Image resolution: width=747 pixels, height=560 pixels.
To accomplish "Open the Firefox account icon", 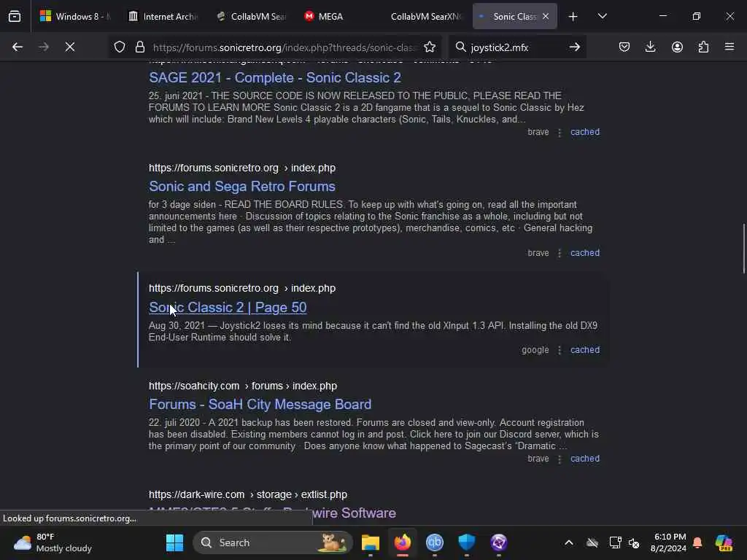I will 677,47.
